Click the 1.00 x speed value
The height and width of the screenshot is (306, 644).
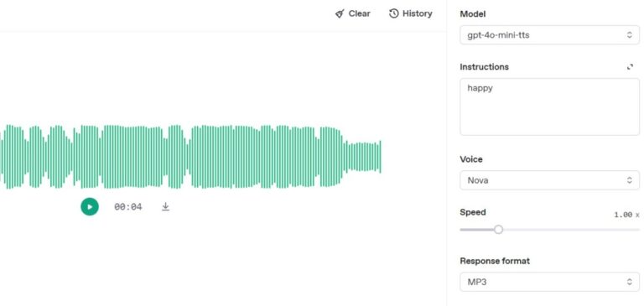[x=626, y=215]
